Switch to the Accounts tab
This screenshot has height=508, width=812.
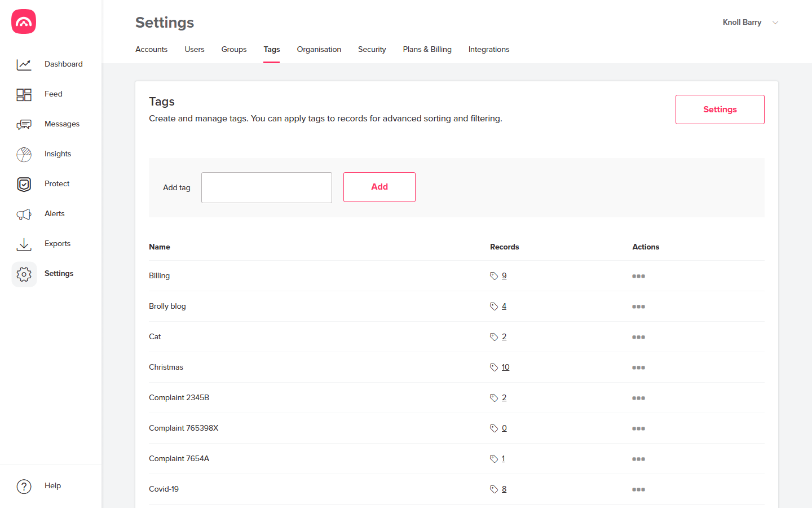(x=151, y=49)
